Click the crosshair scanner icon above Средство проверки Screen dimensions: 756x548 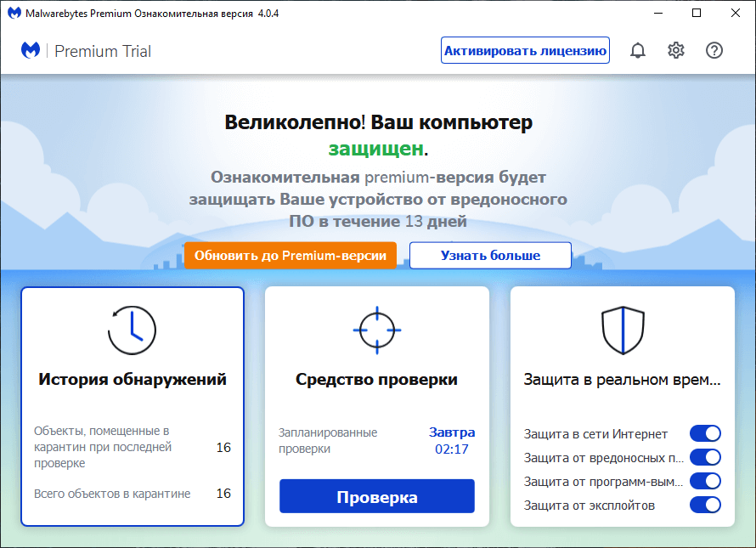(x=376, y=331)
